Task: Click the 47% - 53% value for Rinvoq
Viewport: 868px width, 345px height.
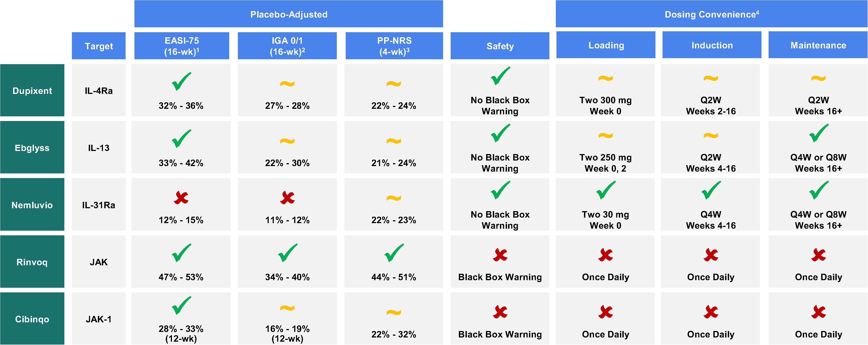Action: click(x=181, y=277)
